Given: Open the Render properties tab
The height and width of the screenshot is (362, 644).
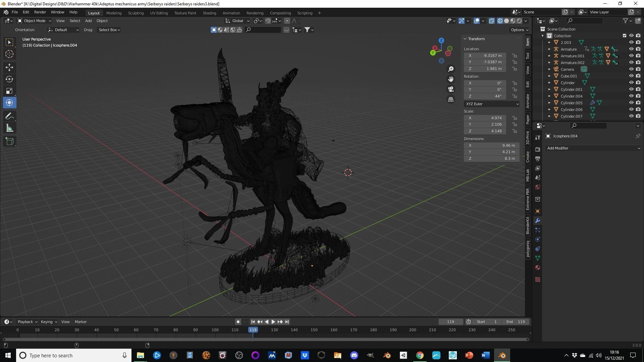Looking at the screenshot, I should (x=538, y=149).
